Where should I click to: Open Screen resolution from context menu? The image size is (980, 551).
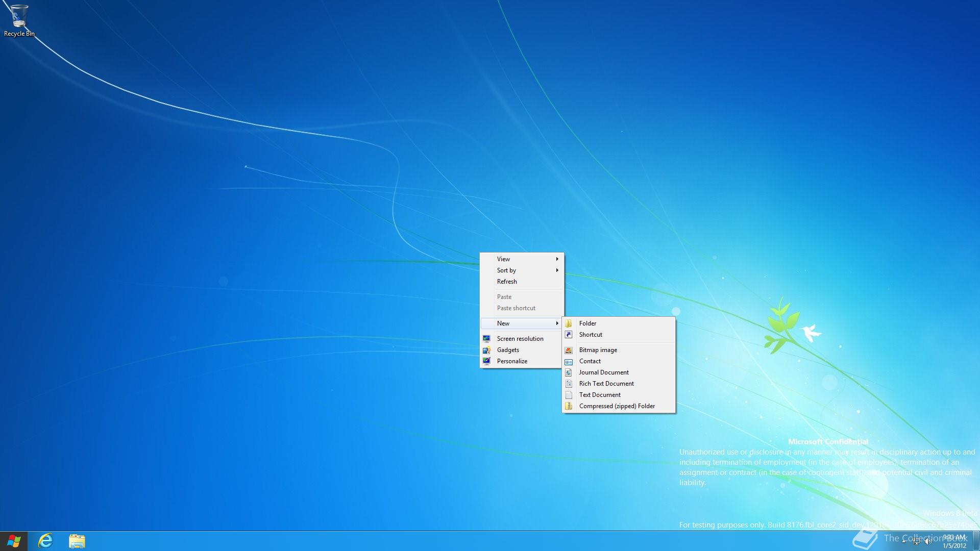522,339
